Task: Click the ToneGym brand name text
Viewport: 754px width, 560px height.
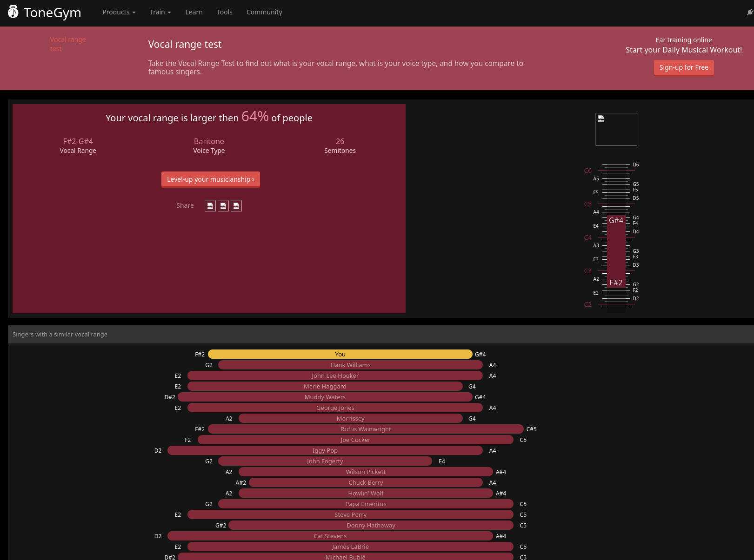Action: click(53, 13)
